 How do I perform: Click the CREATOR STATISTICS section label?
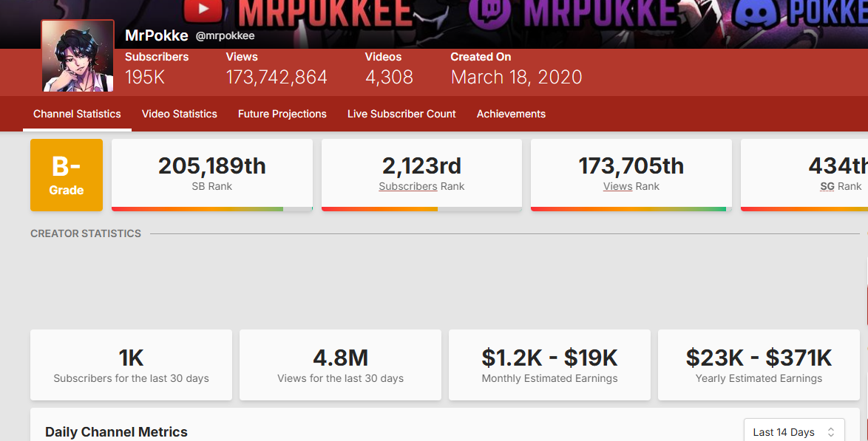tap(86, 233)
